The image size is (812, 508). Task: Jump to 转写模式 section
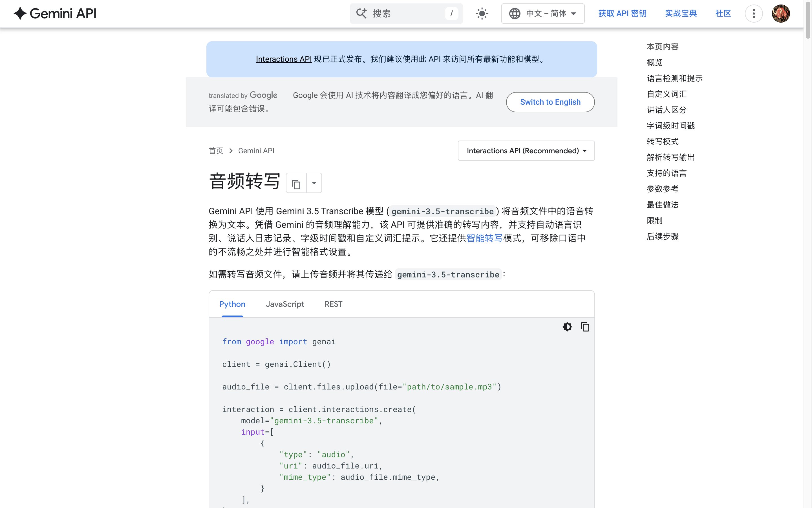click(662, 141)
